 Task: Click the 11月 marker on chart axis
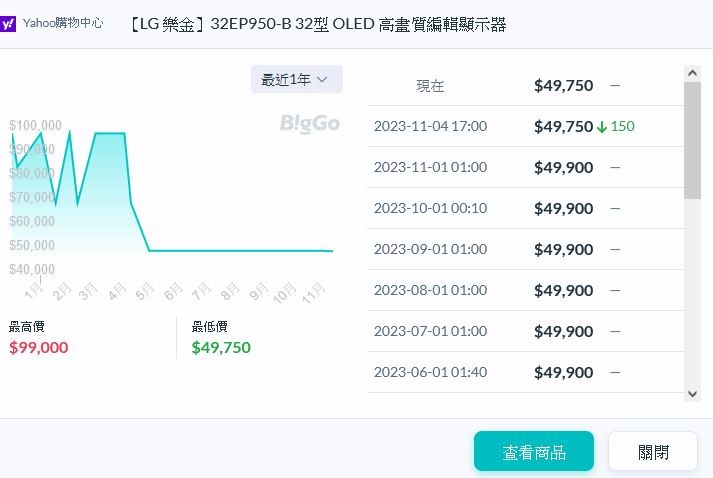tap(314, 293)
